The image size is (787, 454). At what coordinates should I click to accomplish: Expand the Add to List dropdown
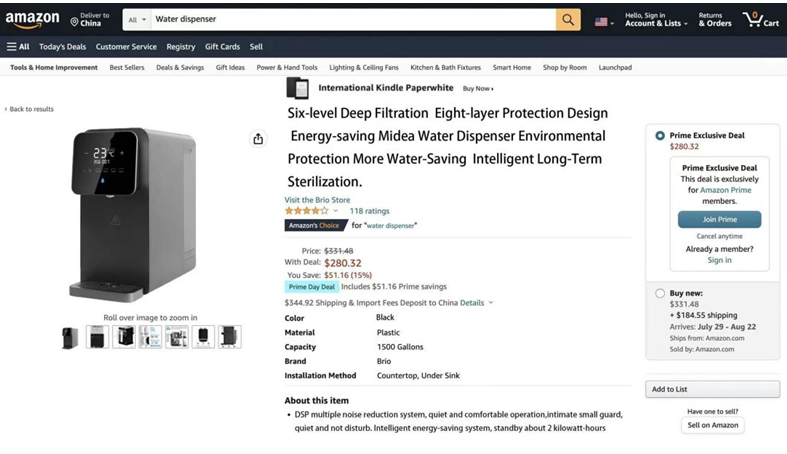coord(712,389)
